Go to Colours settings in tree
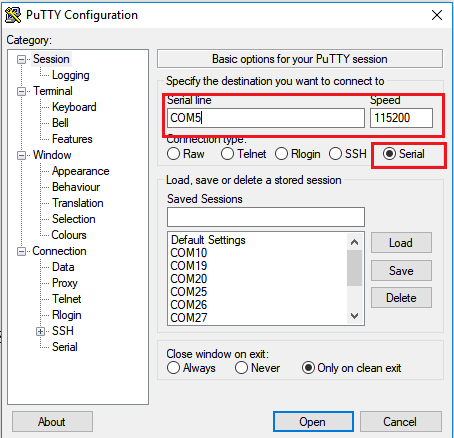Screen dimensions: 454x438 tap(69, 235)
